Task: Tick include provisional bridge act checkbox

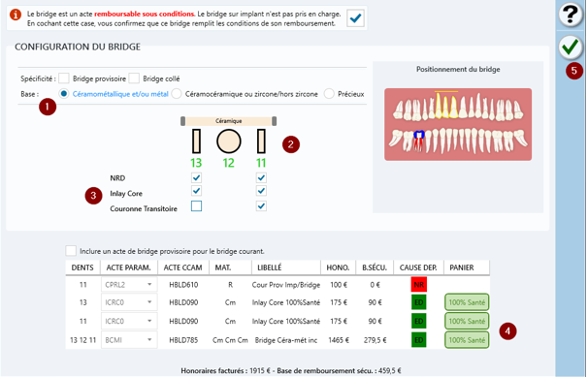Action: (x=71, y=251)
